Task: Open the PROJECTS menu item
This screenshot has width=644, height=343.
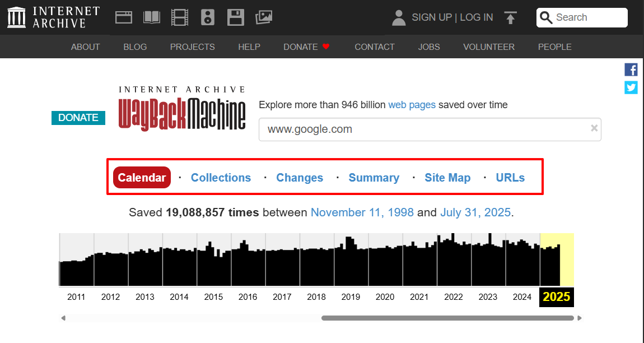Action: [193, 47]
